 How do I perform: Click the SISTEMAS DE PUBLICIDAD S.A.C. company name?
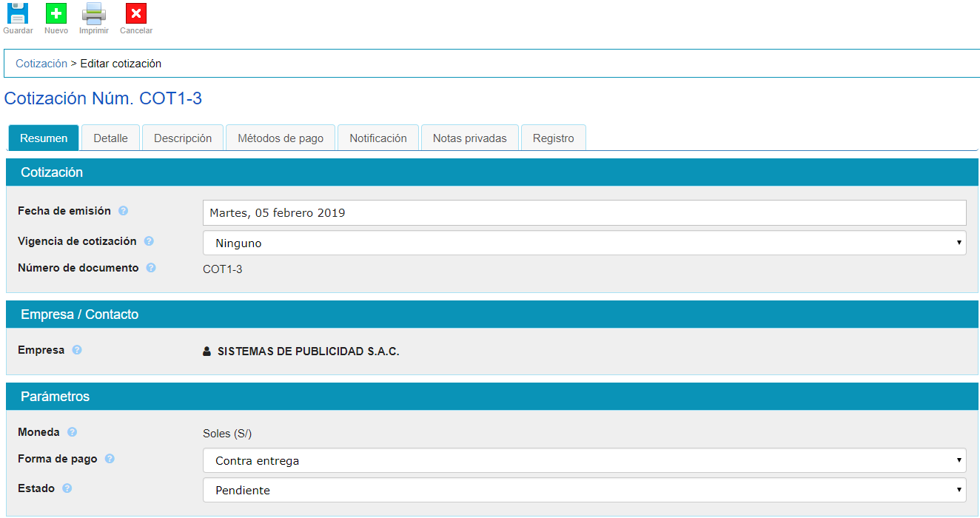coord(308,351)
